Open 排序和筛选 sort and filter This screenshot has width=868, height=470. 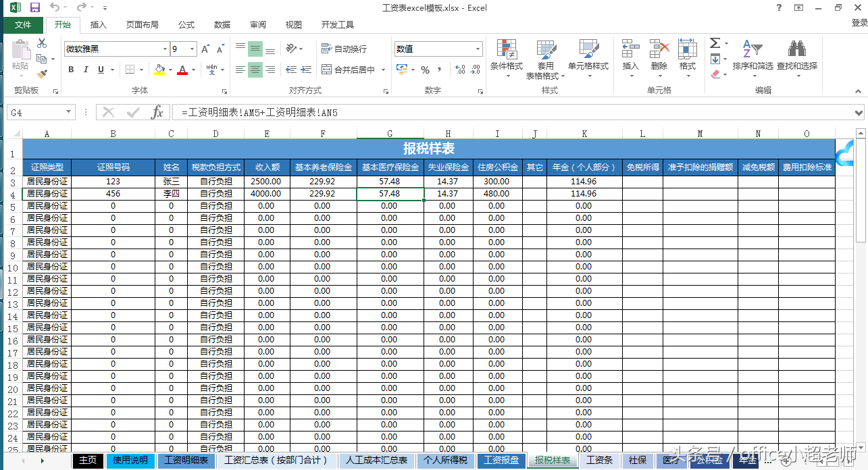(752, 58)
